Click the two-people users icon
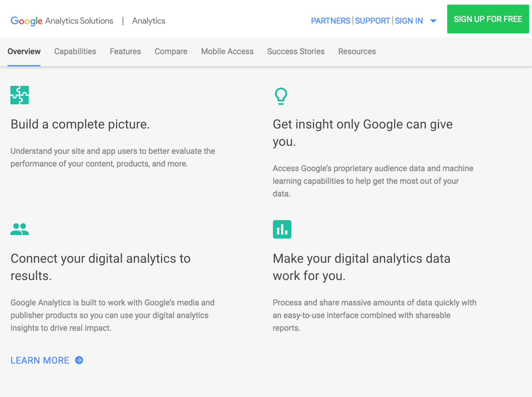The width and height of the screenshot is (532, 397). (x=19, y=229)
